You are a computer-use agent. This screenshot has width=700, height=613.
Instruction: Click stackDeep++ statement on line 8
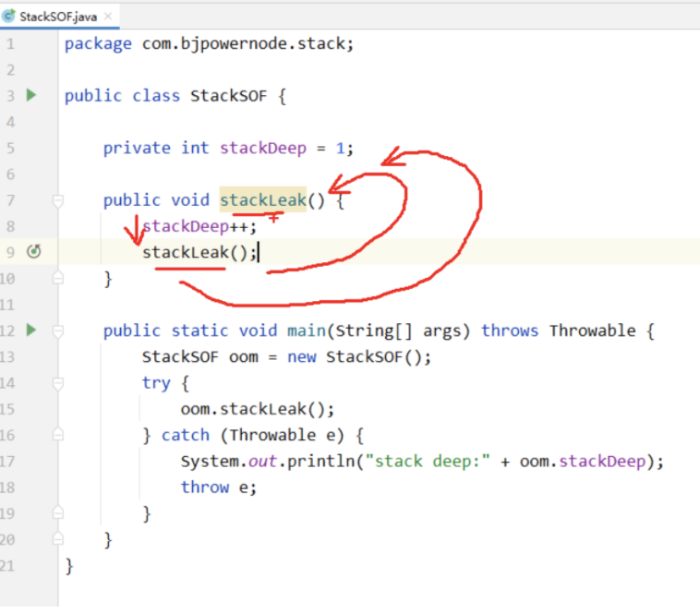pyautogui.click(x=199, y=226)
